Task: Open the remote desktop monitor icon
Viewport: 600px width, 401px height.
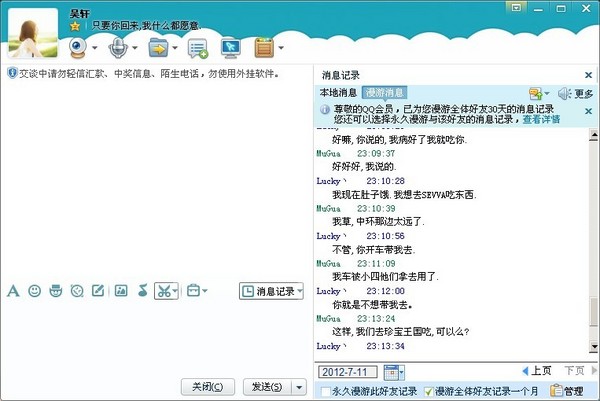Action: point(230,47)
